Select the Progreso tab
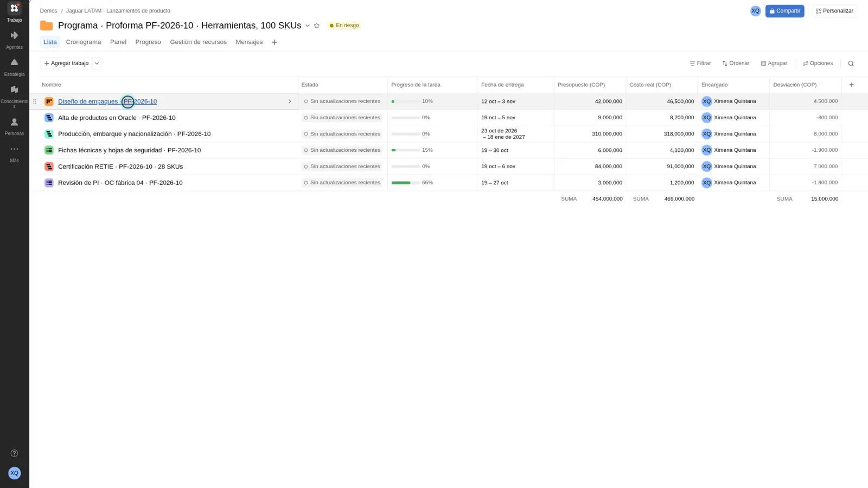 point(148,42)
